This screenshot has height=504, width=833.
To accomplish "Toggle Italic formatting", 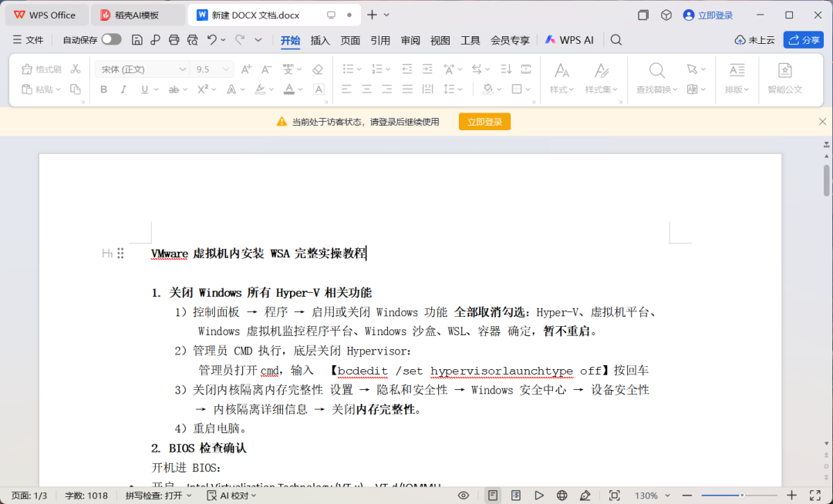I will point(123,89).
